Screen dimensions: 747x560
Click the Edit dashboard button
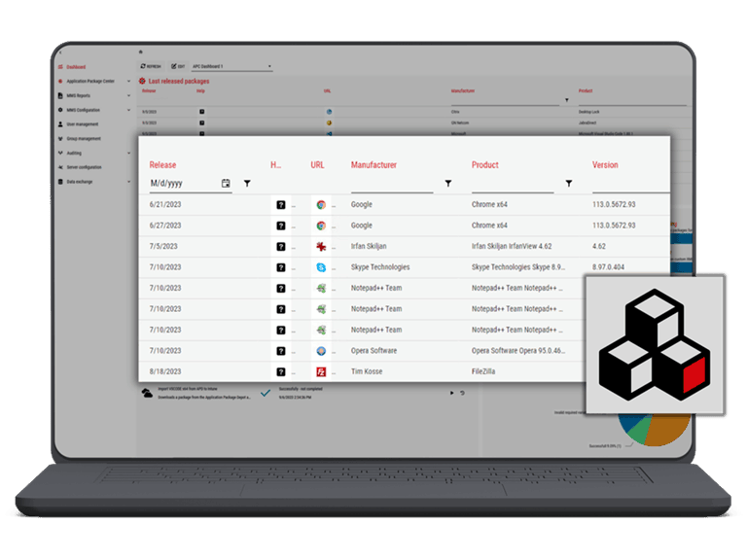tap(178, 66)
